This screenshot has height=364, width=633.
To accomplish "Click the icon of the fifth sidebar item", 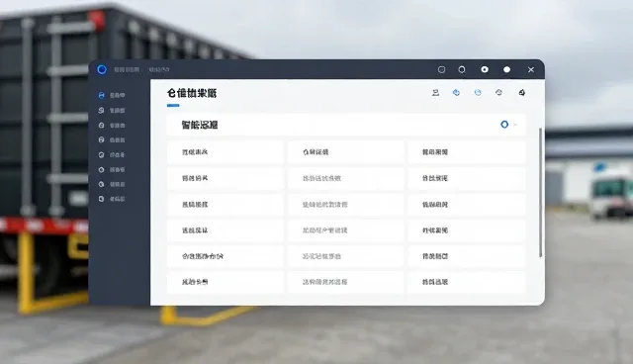I will [x=101, y=155].
